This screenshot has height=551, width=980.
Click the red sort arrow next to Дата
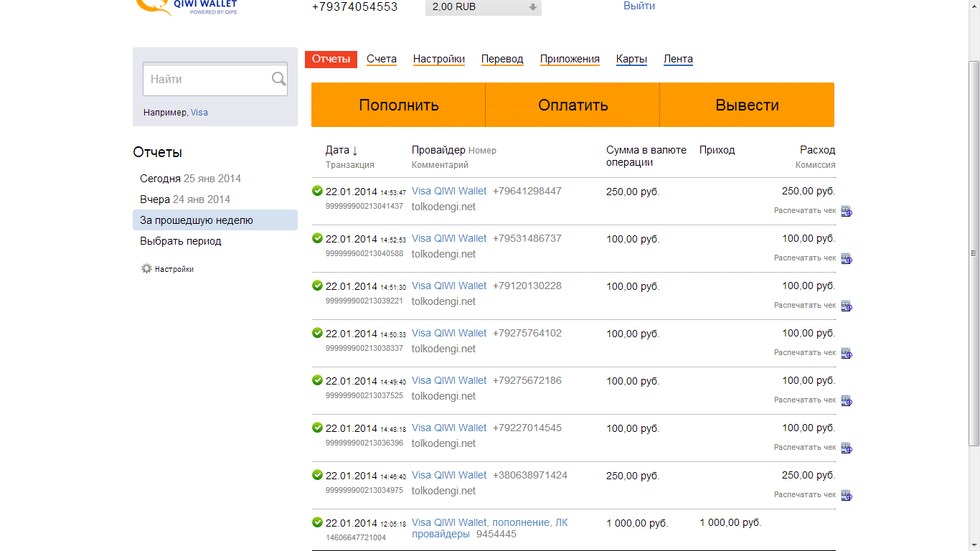354,150
